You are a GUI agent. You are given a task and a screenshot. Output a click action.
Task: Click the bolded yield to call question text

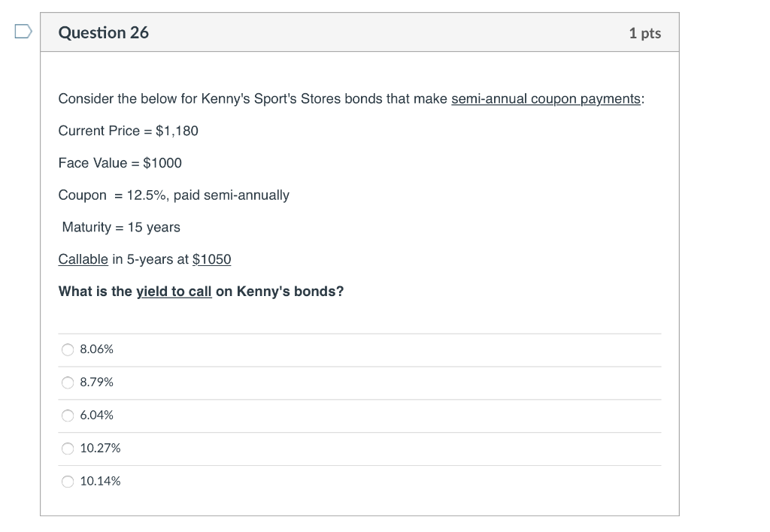pyautogui.click(x=201, y=292)
